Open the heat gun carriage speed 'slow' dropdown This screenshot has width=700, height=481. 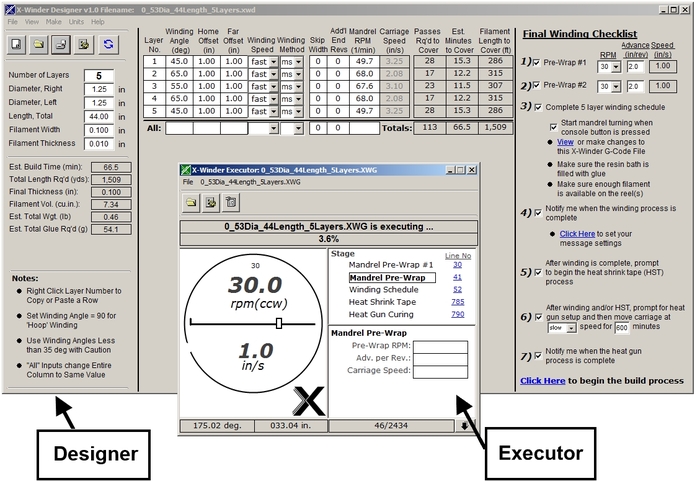point(572,328)
